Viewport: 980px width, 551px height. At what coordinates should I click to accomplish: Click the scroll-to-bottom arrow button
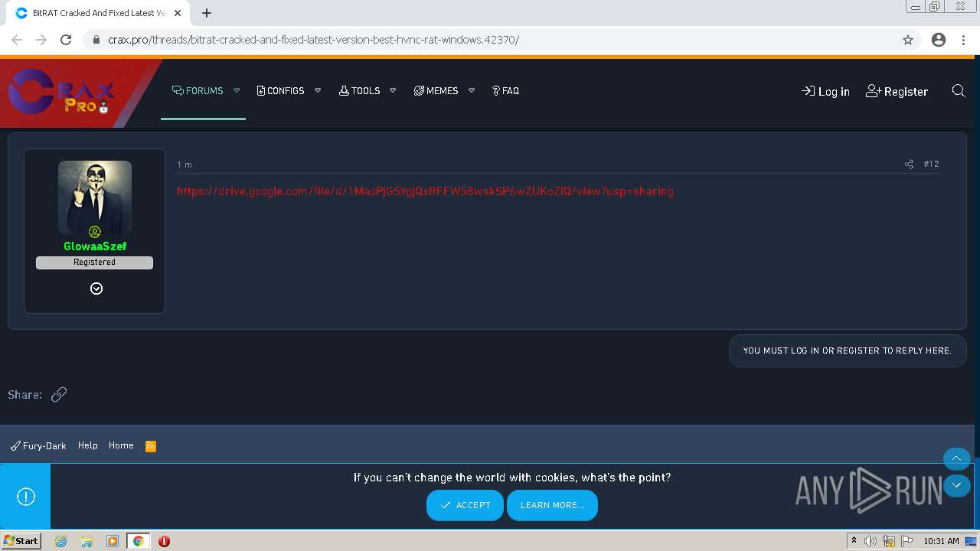click(x=956, y=485)
